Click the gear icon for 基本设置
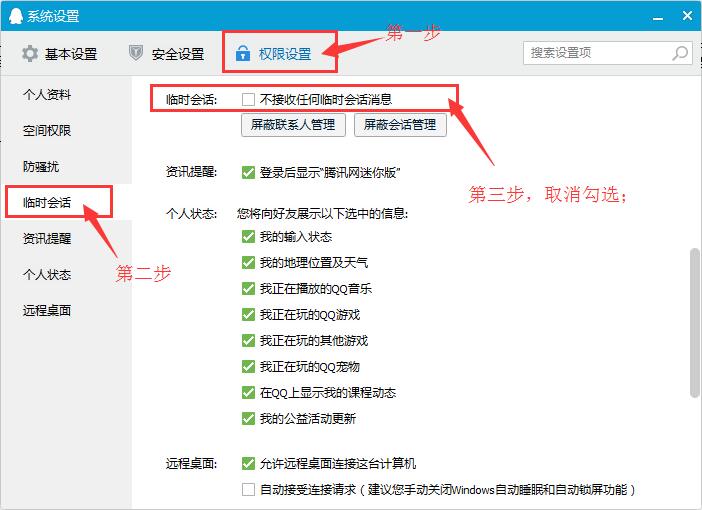 30,54
